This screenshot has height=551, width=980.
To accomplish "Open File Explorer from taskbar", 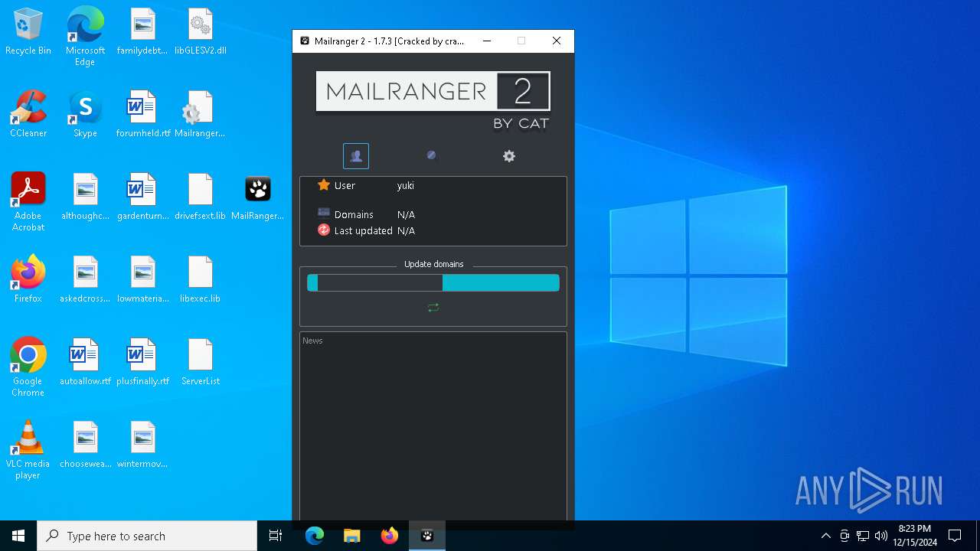I will tap(351, 536).
